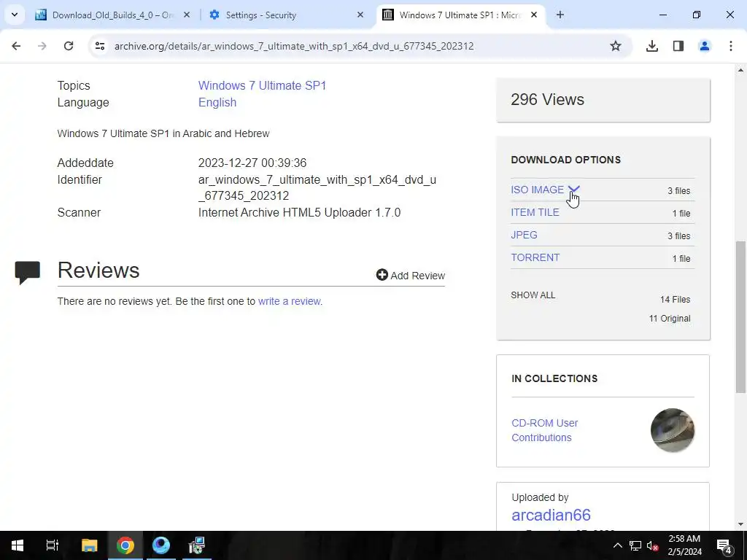Click the CD-ROM collection thumbnail
The height and width of the screenshot is (560, 747).
pos(672,430)
